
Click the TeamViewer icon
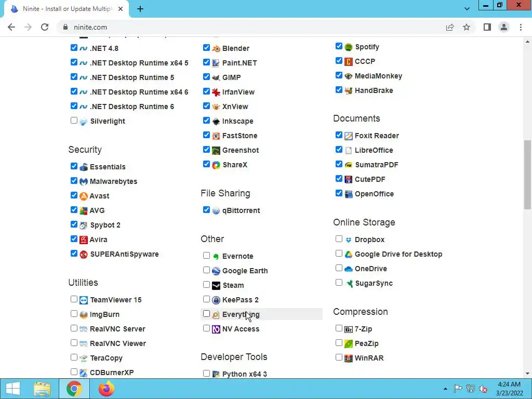point(84,300)
